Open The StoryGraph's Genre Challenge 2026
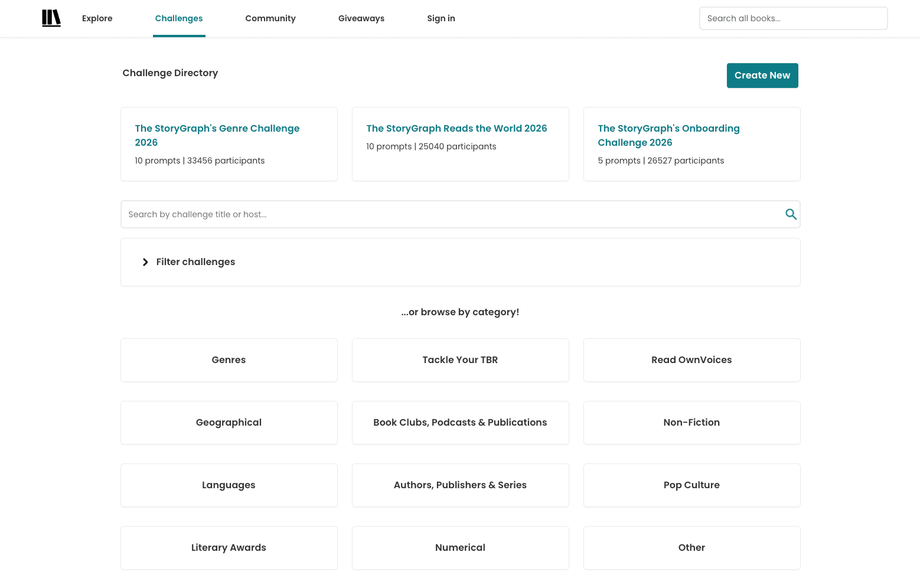The height and width of the screenshot is (588, 920). pos(217,135)
